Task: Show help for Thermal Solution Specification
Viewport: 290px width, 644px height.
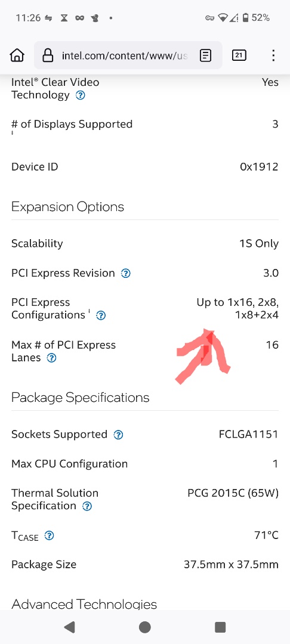Action: pos(87,506)
